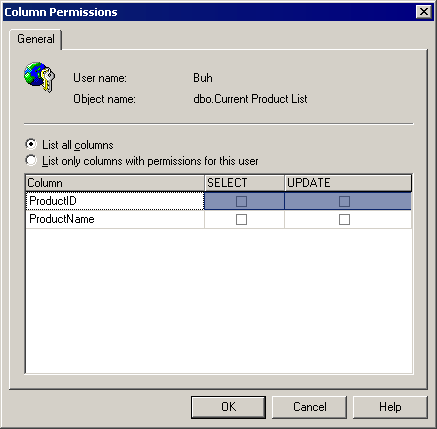
Task: Close the Column Permissions dialog
Action: pyautogui.click(x=424, y=12)
